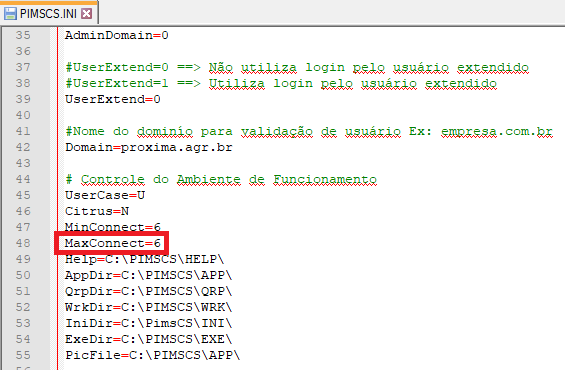Select the PIMSCS.INI file tab
Viewport: 565px width, 370px height.
click(48, 14)
